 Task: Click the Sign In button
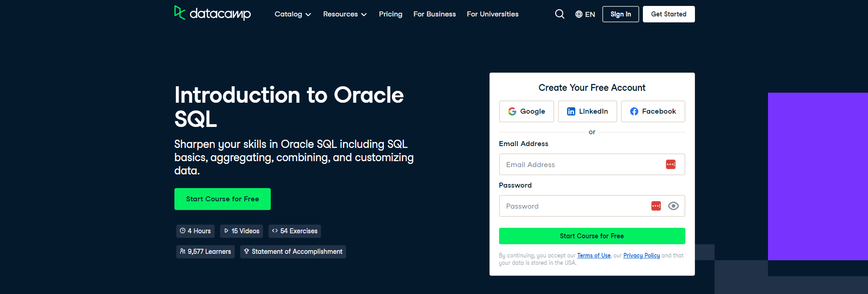[x=621, y=14]
